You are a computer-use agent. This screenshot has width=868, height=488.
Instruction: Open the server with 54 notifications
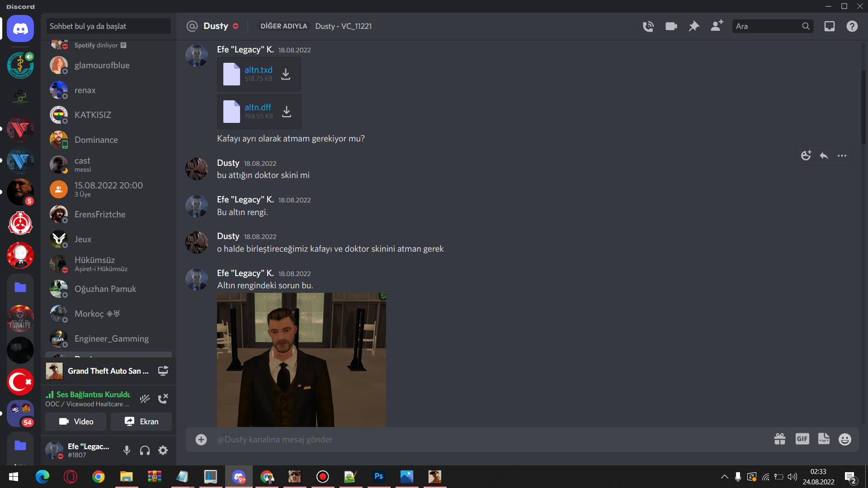(20, 413)
